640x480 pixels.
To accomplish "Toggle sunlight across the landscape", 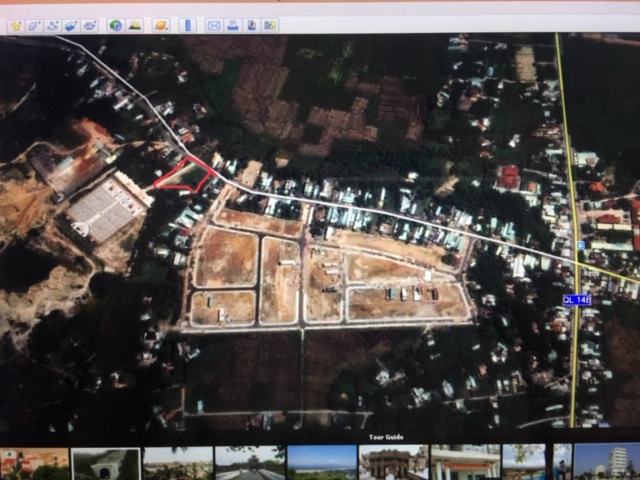I will (x=134, y=25).
